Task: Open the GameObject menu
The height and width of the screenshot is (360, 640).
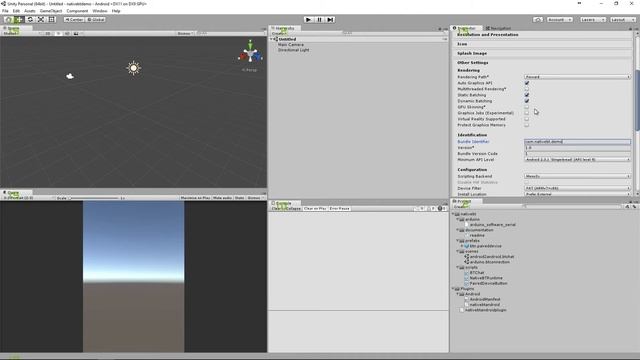Action: tap(51, 11)
